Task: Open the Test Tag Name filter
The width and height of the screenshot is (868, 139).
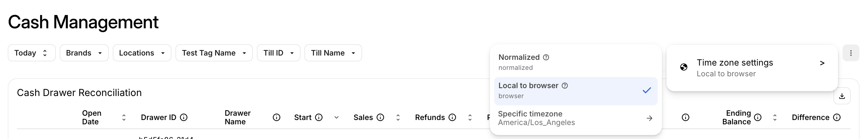Action: (x=214, y=53)
